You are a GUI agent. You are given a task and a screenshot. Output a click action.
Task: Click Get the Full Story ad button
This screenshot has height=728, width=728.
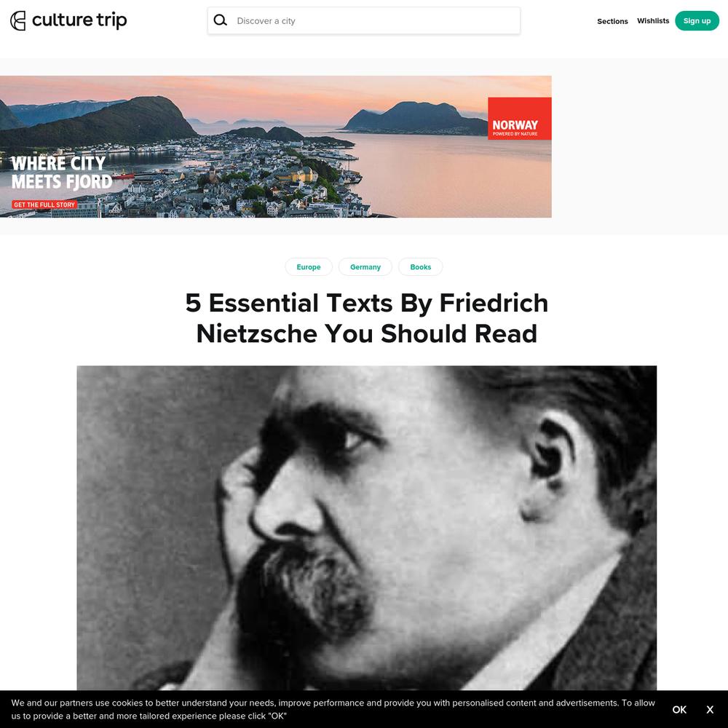[x=44, y=205]
